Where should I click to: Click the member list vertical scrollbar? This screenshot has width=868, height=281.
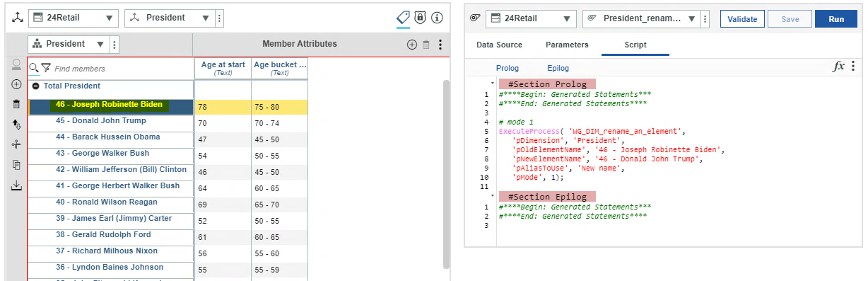pos(446,173)
